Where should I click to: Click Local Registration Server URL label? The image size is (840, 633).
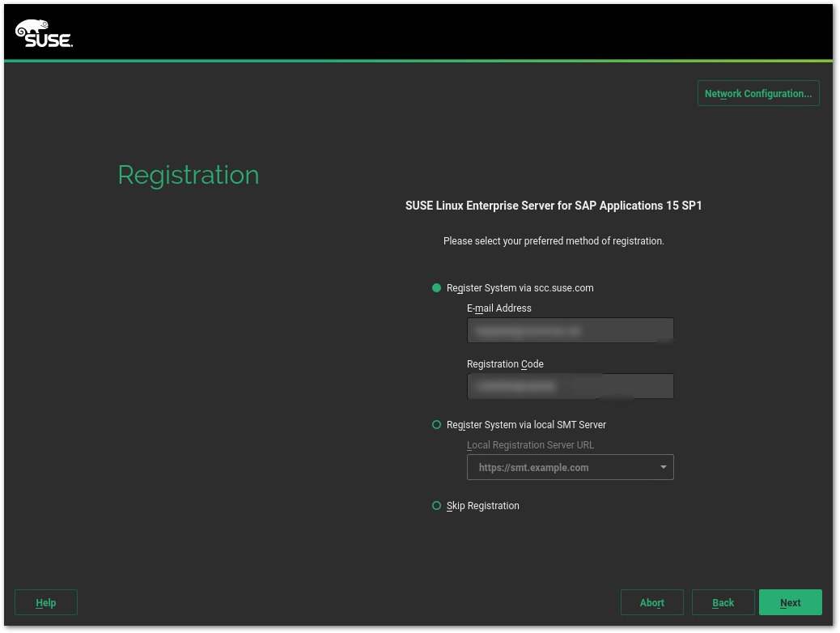pos(530,445)
